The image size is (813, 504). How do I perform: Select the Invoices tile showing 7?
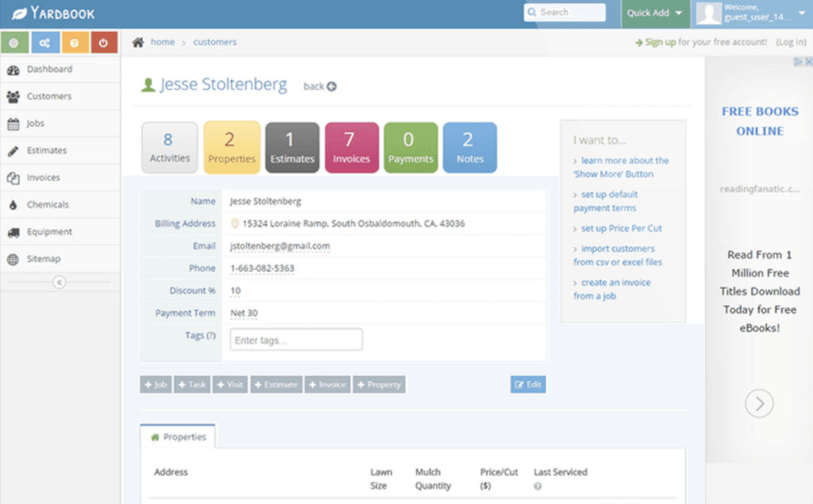351,148
